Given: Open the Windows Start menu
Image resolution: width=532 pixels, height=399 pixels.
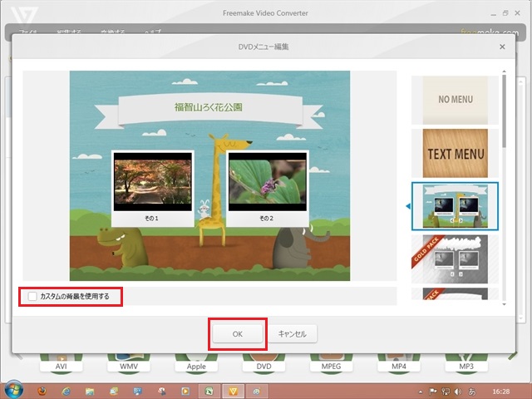Looking at the screenshot, I should (x=14, y=390).
